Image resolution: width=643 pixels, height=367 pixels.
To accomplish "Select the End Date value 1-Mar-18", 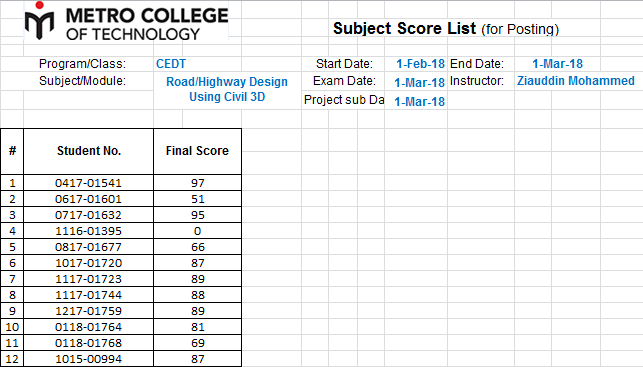I will point(557,64).
